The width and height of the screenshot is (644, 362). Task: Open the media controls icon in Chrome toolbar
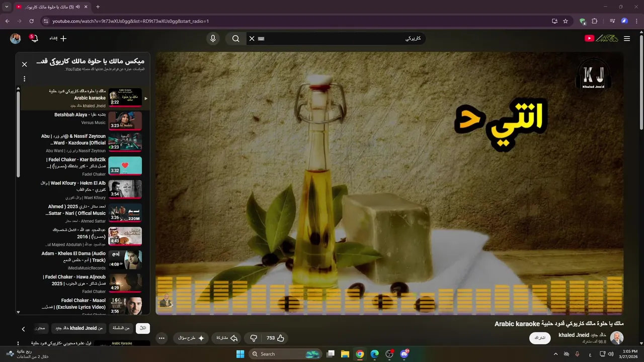tap(612, 21)
